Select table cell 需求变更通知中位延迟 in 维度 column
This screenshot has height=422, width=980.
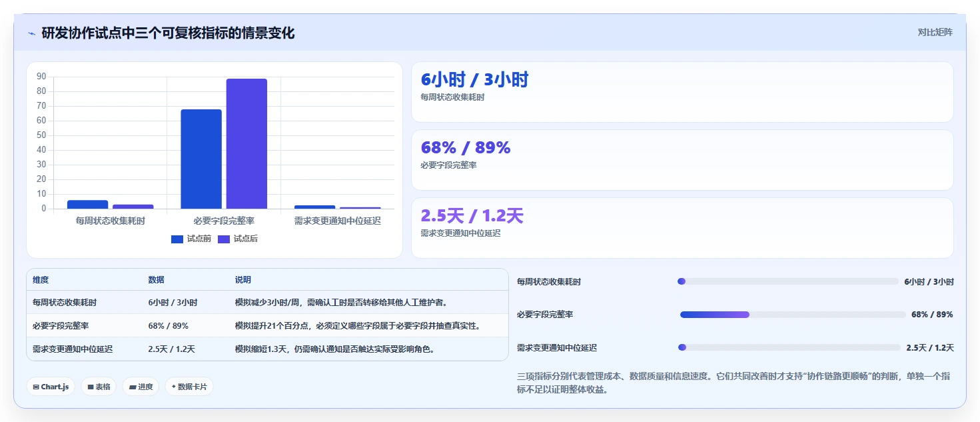tap(73, 349)
